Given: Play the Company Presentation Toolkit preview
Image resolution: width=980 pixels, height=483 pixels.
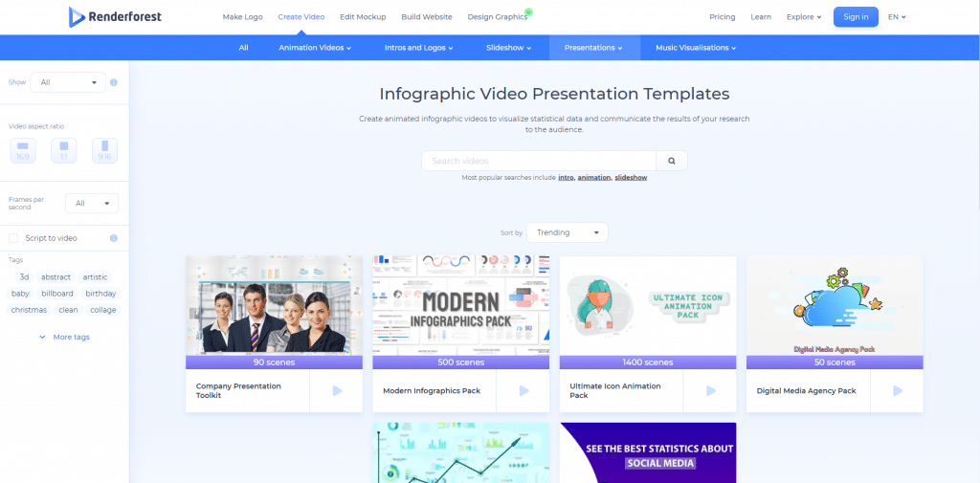Looking at the screenshot, I should [336, 391].
